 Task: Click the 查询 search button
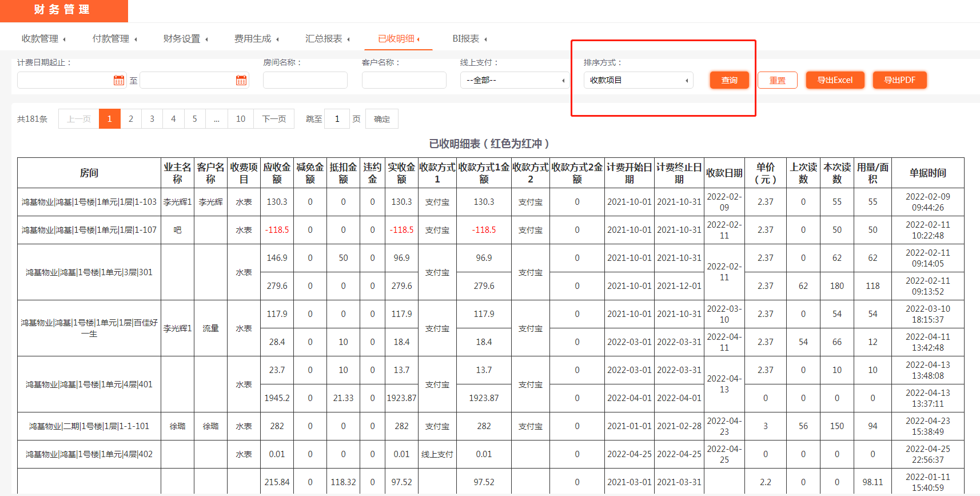(x=729, y=80)
